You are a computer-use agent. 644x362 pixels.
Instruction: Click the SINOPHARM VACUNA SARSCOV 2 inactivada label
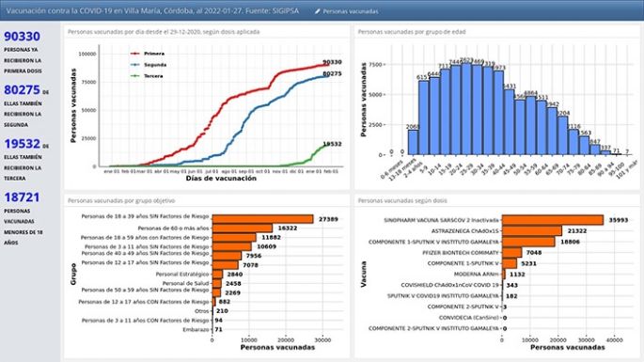442,220
